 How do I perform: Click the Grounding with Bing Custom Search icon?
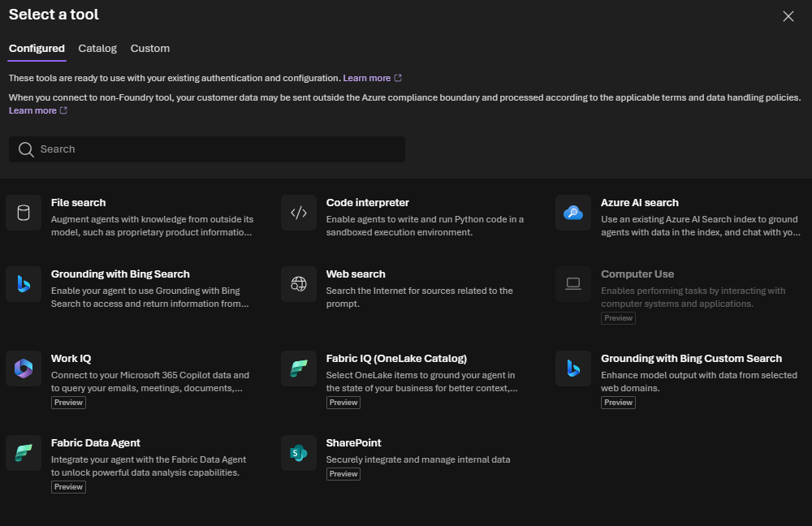pos(573,369)
